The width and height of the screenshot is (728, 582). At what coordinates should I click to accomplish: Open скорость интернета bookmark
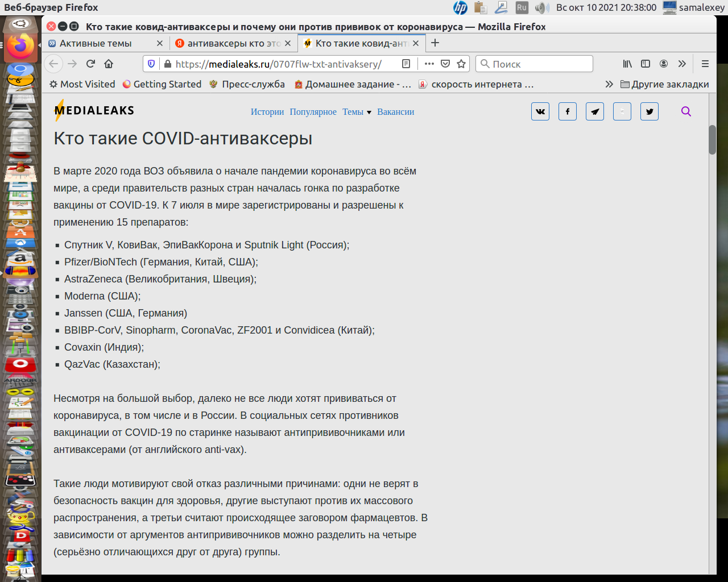(477, 84)
